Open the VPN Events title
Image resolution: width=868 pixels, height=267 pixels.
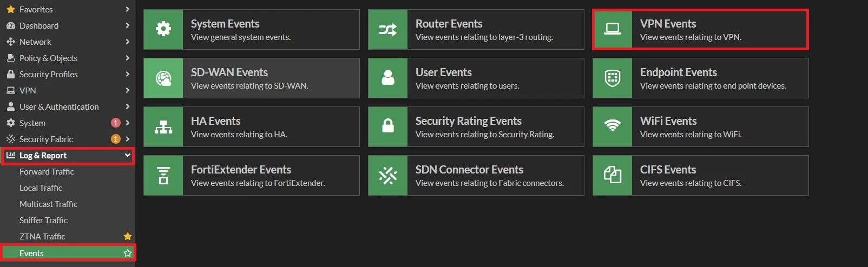[668, 24]
